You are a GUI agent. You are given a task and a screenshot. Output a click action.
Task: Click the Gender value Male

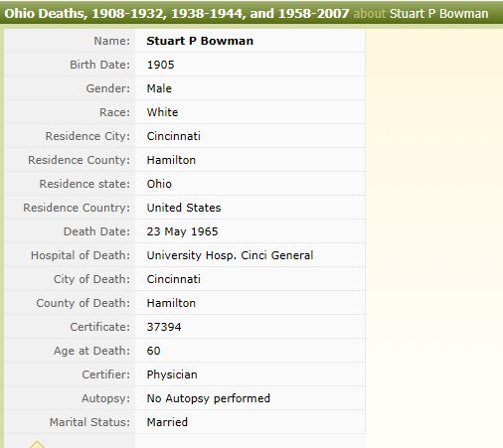pos(159,88)
